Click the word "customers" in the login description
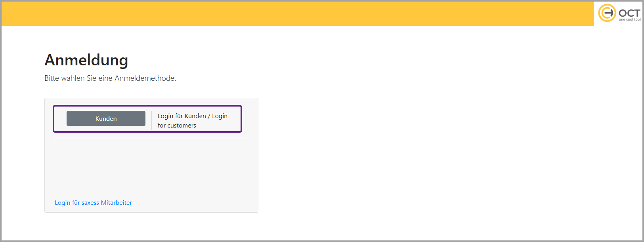 (x=182, y=125)
